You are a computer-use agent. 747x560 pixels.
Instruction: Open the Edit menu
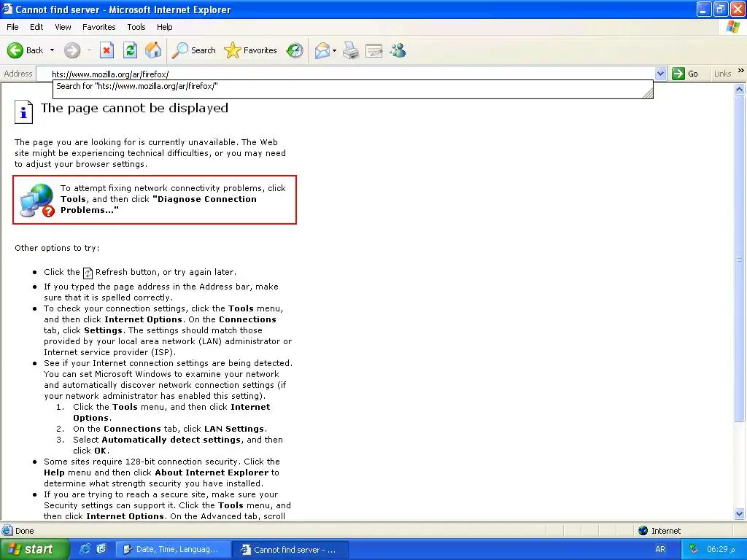coord(36,27)
